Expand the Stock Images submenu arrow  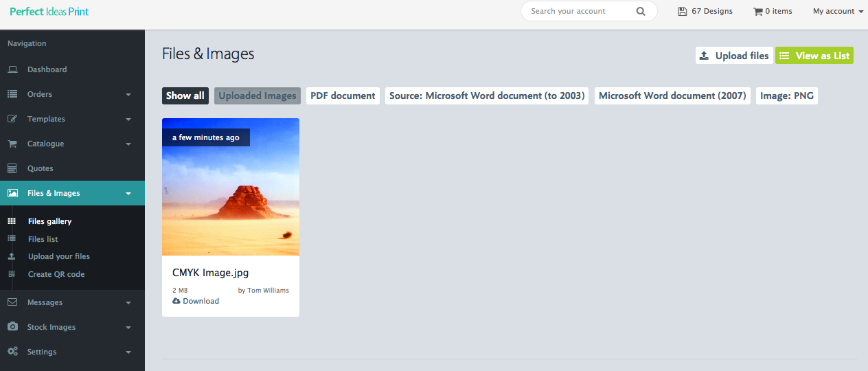click(x=128, y=328)
